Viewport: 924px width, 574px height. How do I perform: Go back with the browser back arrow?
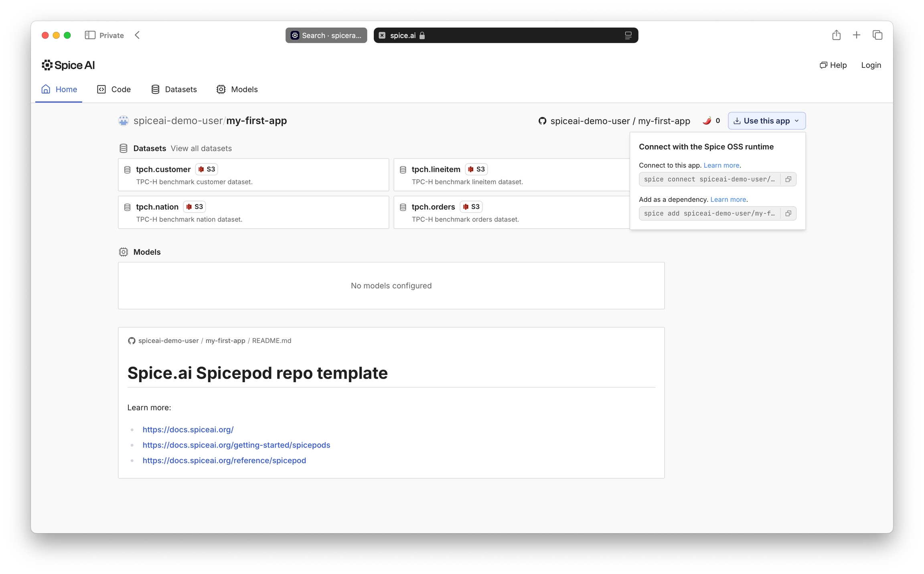[x=138, y=35]
